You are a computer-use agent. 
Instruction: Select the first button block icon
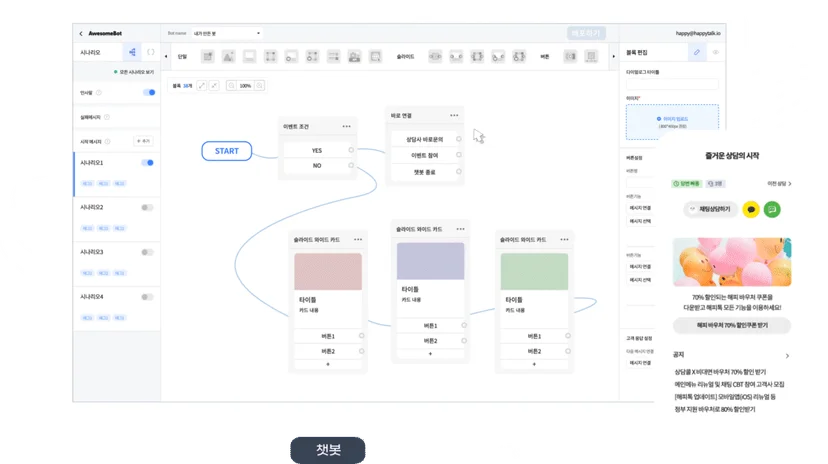tap(570, 56)
